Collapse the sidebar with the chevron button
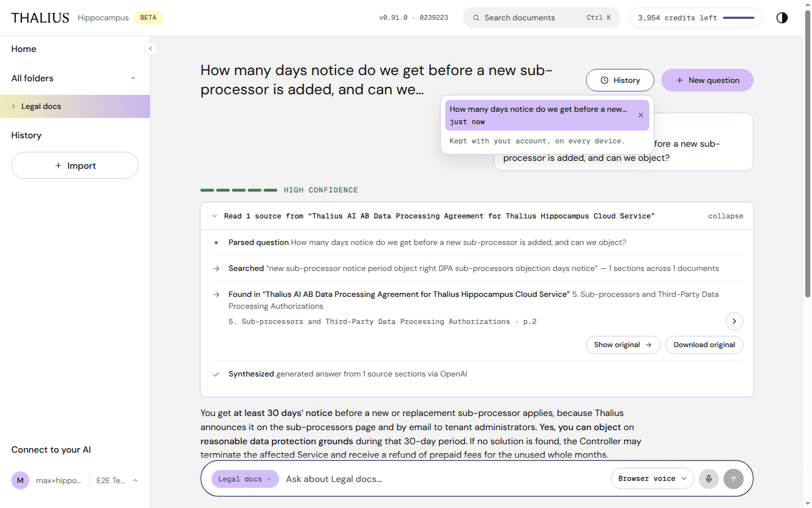Screen dimensions: 812x508 (151, 49)
